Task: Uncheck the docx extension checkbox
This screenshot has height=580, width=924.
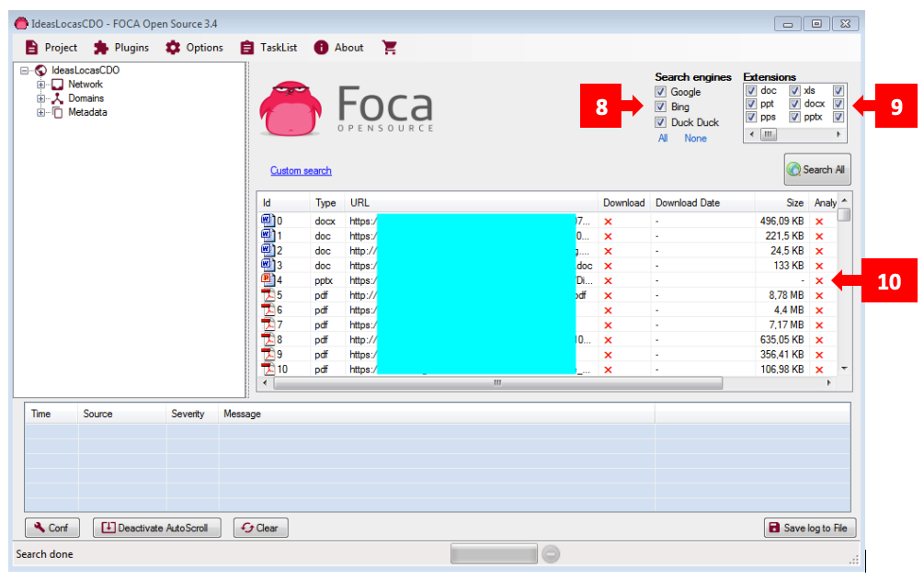Action: (795, 104)
